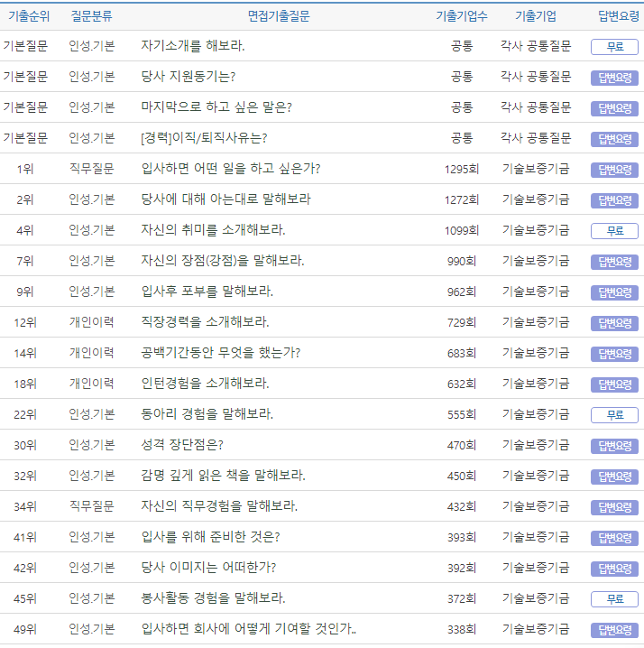Click 답변요령 for 입사하면 어떤 일을 하고 싶은가?
644x648 pixels.
tap(614, 170)
